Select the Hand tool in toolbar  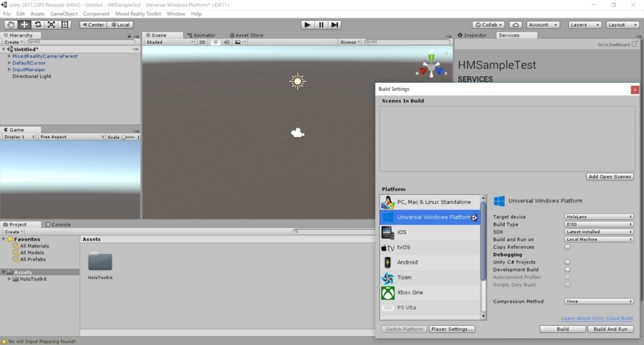click(x=11, y=25)
